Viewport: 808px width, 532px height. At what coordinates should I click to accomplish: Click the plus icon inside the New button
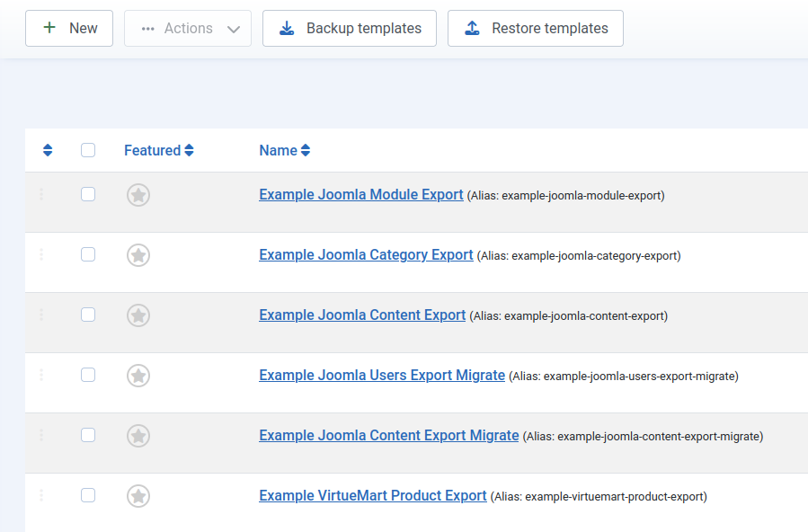49,28
